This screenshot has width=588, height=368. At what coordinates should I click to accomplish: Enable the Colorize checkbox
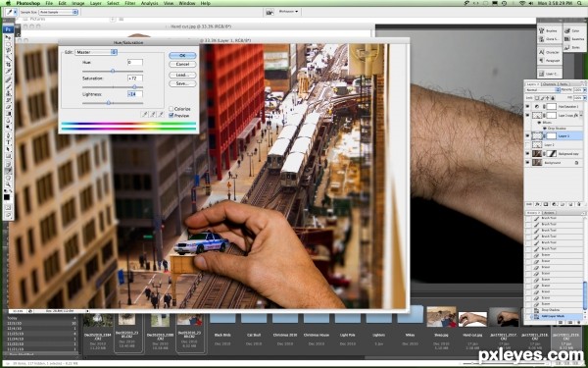(x=171, y=109)
